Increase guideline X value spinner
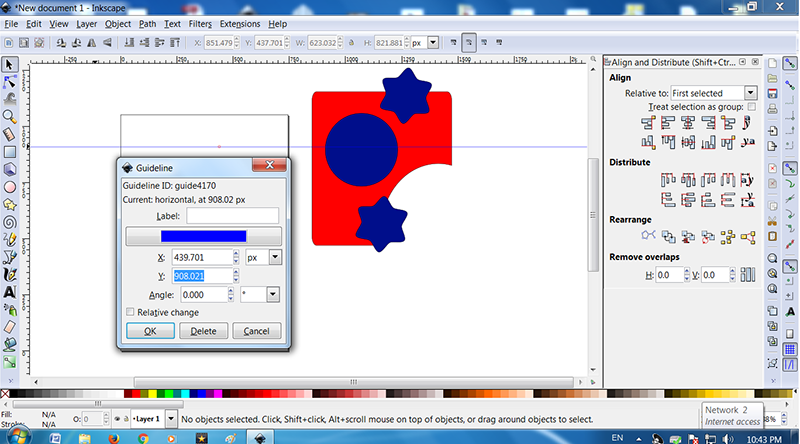 pos(236,254)
